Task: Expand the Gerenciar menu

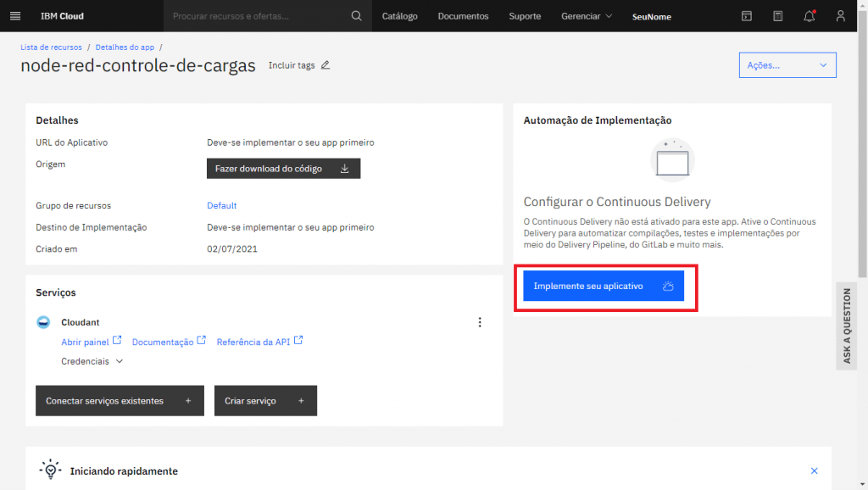Action: tap(587, 16)
